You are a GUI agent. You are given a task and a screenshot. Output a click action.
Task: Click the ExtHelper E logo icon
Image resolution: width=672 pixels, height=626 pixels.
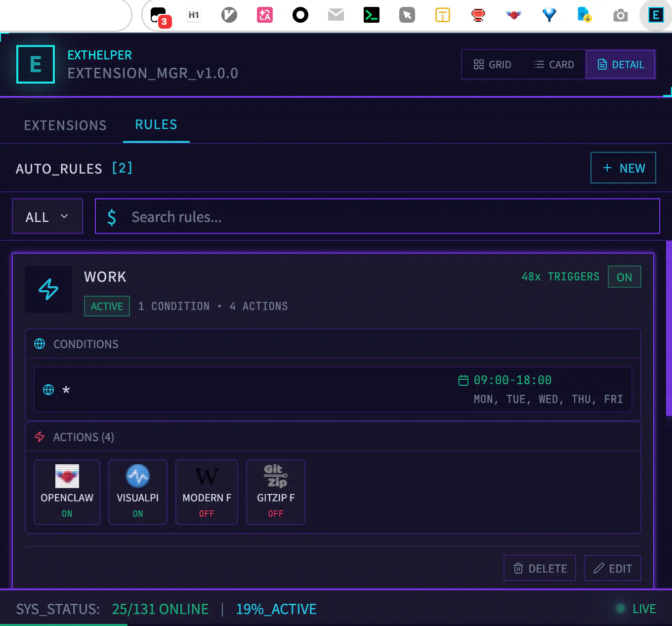(36, 64)
